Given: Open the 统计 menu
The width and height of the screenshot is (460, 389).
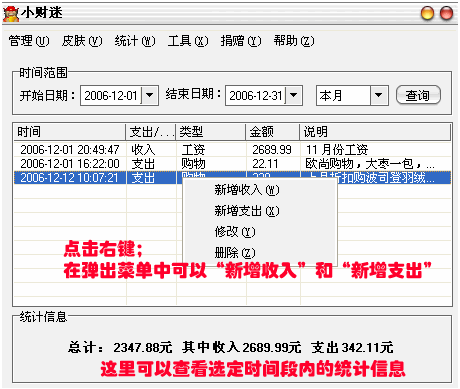Looking at the screenshot, I should [x=135, y=41].
